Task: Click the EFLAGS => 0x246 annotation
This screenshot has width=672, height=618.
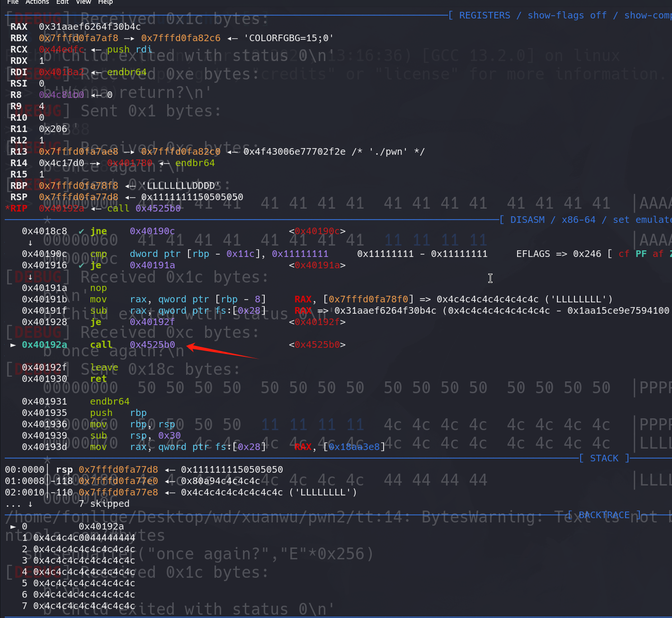Action: 559,254
